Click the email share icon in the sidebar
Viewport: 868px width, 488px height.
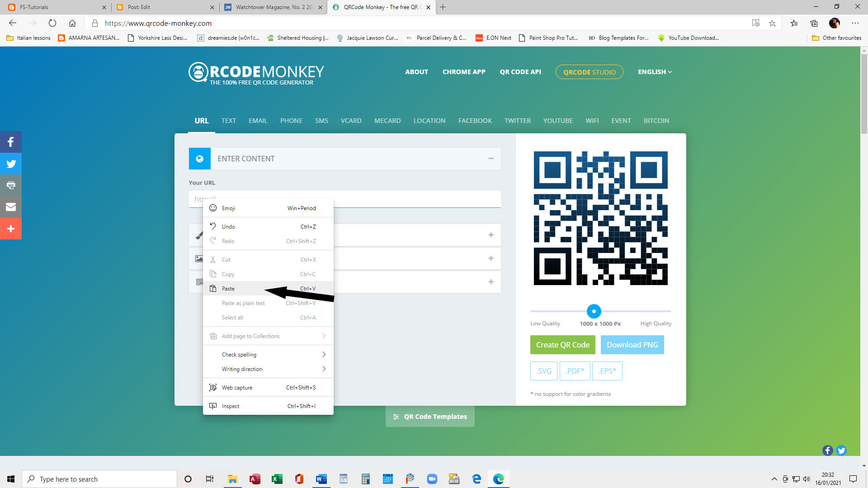click(x=11, y=206)
